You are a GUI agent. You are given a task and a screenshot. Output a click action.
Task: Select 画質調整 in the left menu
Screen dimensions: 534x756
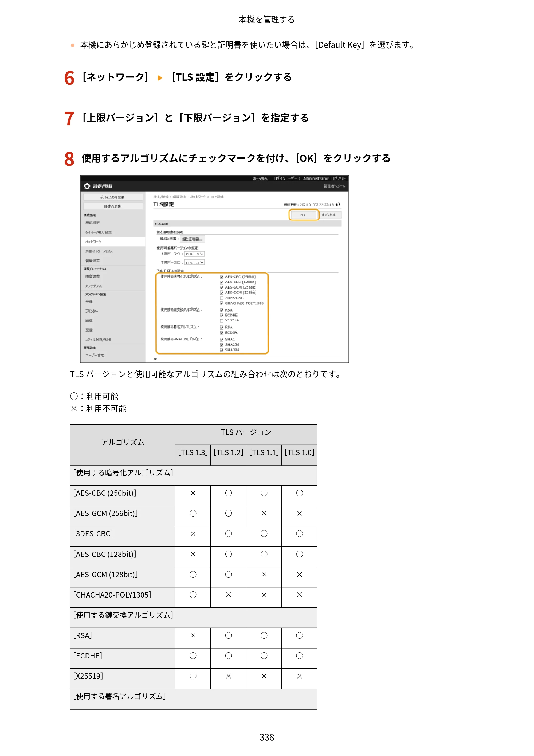[92, 277]
